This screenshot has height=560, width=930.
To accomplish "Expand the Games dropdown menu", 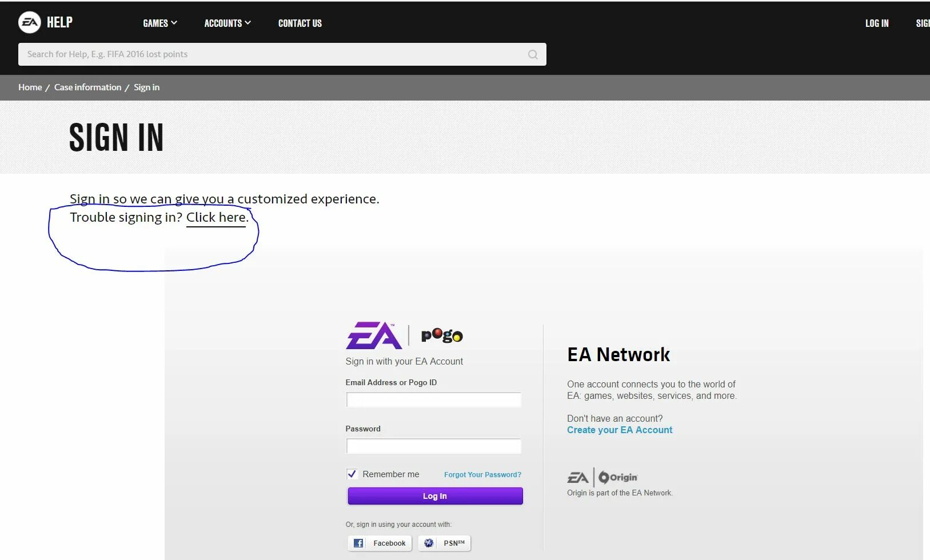I will pos(160,23).
